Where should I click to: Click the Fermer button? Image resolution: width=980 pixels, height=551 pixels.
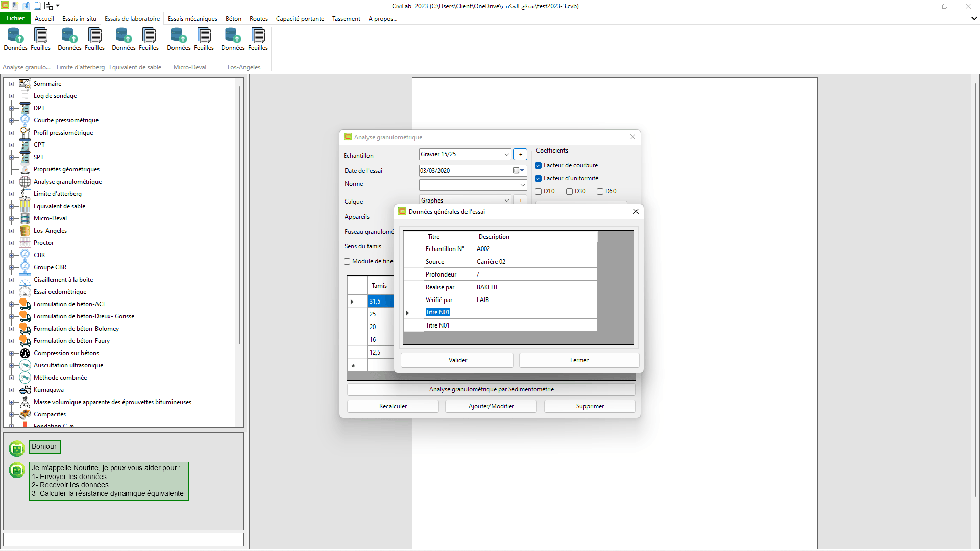[x=579, y=360]
